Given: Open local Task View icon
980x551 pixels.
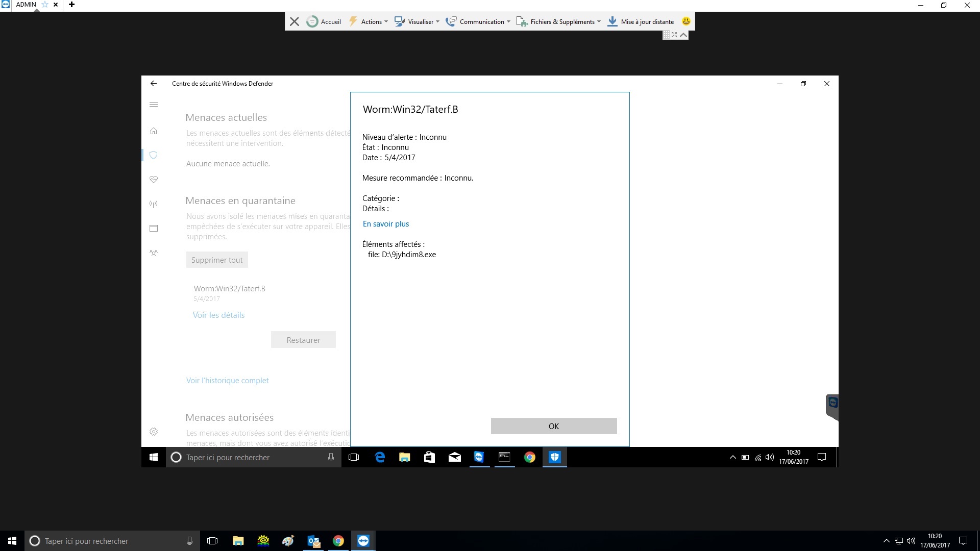Looking at the screenshot, I should click(212, 541).
